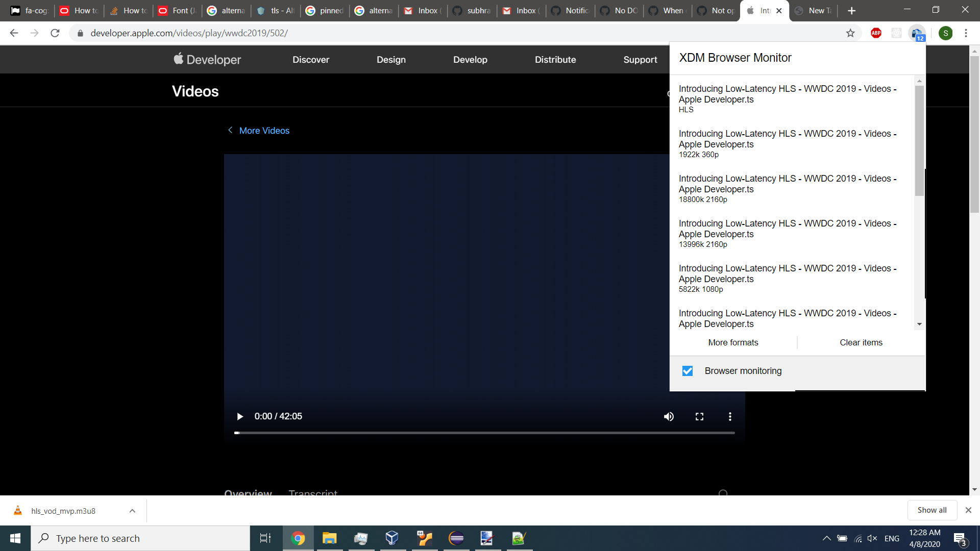Reload the current page
Image resolution: width=980 pixels, height=551 pixels.
[x=55, y=33]
